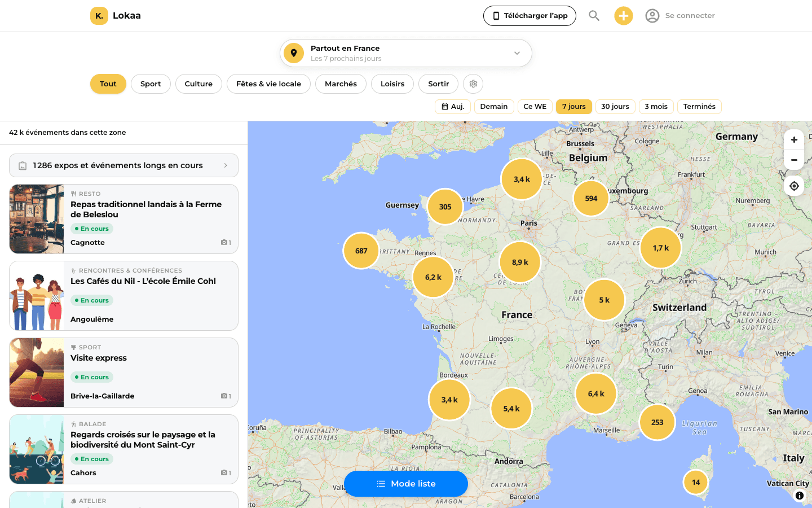The width and height of the screenshot is (812, 508).
Task: Open the map attribution info icon
Action: coord(800,496)
